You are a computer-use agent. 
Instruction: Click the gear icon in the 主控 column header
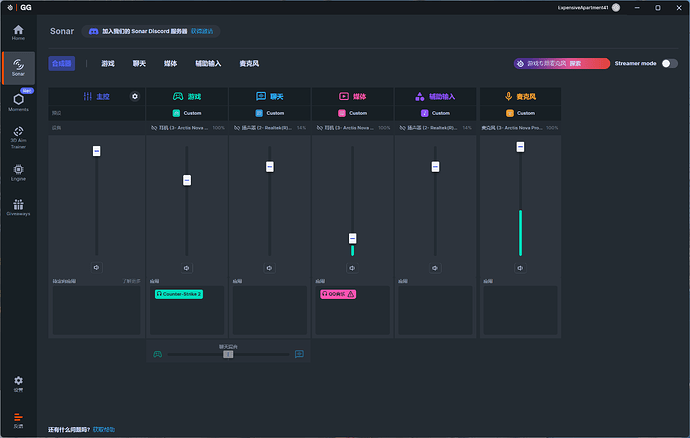135,97
